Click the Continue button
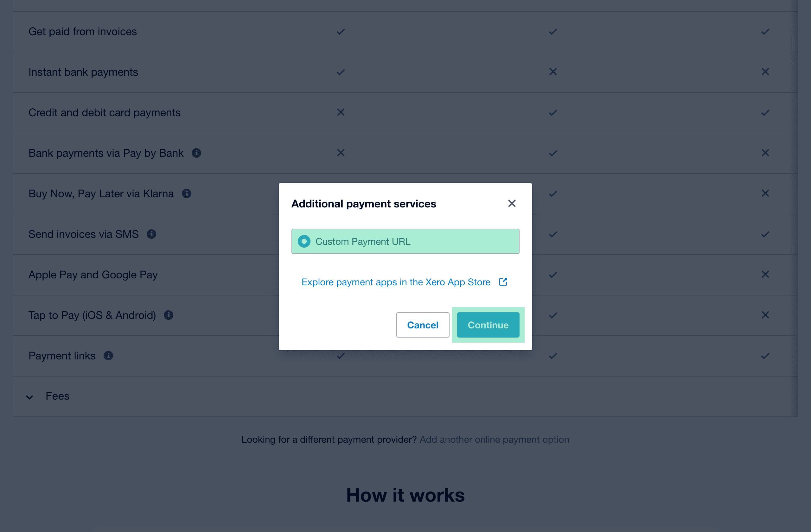This screenshot has height=532, width=811. 488,325
